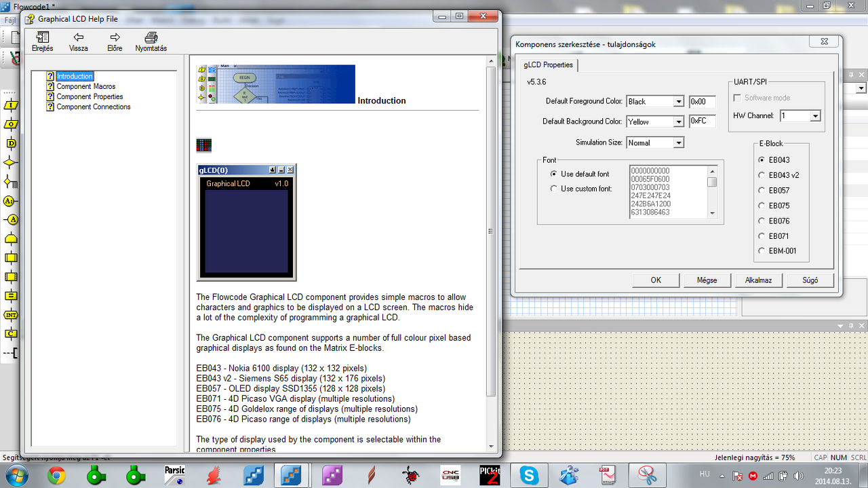
Task: Open the HW Channel dropdown
Action: click(x=815, y=116)
